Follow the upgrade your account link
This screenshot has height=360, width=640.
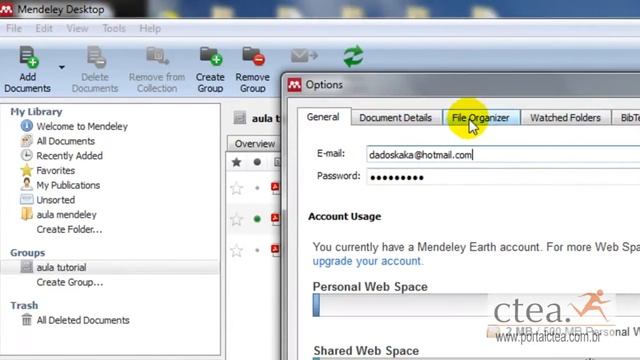[x=368, y=261]
